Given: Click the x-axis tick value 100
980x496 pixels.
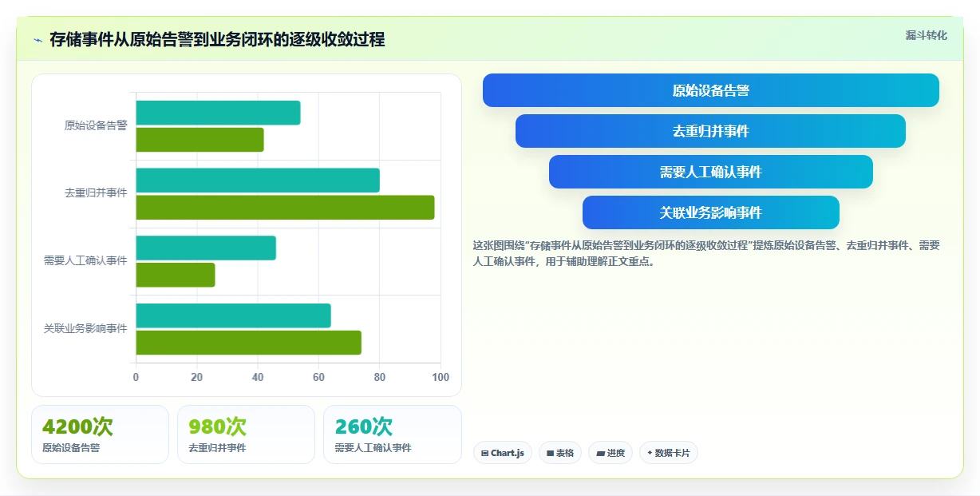Looking at the screenshot, I should tap(440, 377).
